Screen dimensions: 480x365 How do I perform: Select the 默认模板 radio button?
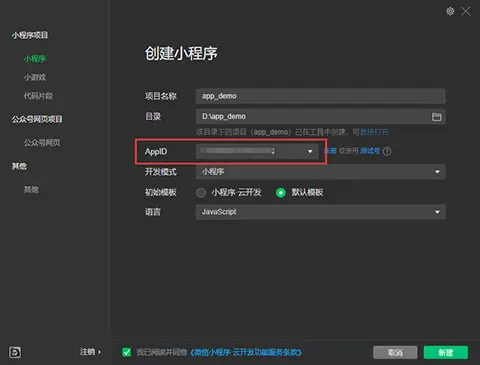[281, 193]
